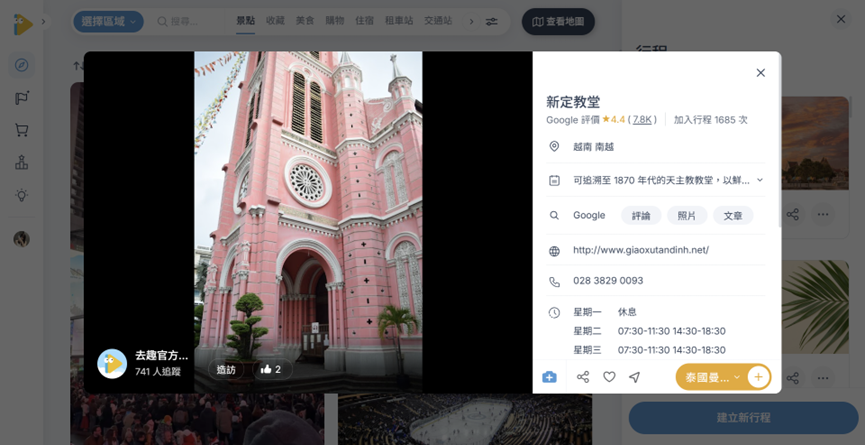865x445 pixels.
Task: Share the first itinerary card
Action: [793, 214]
